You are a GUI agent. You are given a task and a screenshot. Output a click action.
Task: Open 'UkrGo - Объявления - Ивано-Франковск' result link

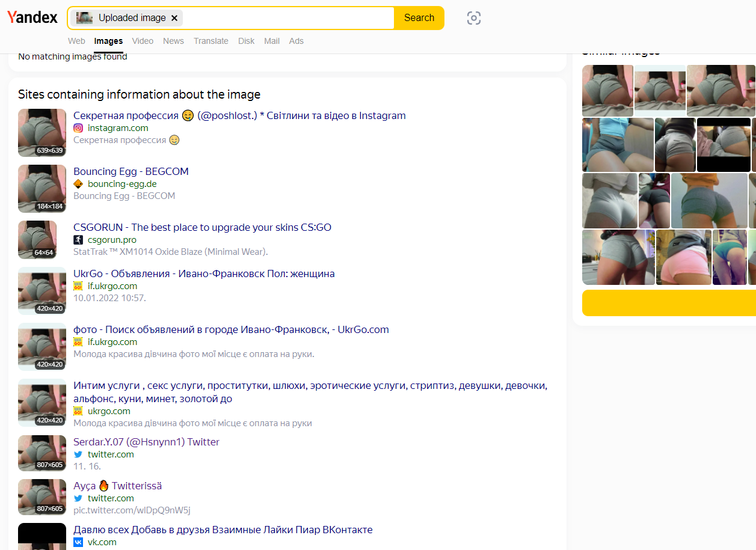204,273
